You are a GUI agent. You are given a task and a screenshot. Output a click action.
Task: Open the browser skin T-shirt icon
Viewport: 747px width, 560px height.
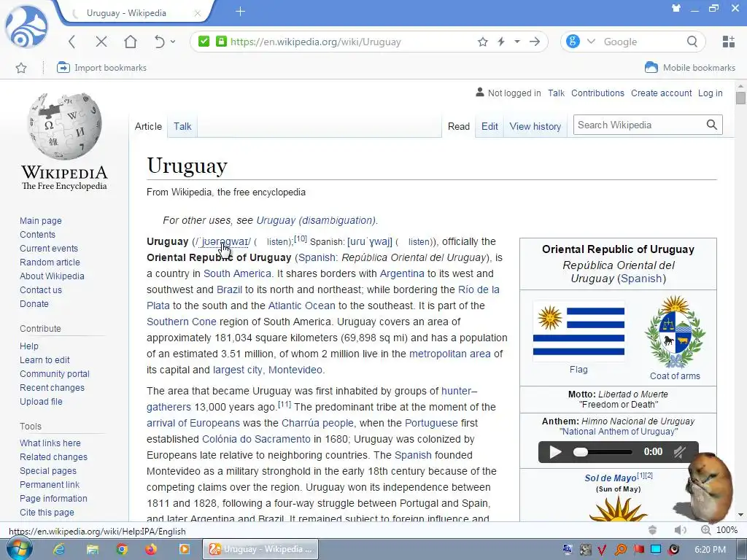676,8
